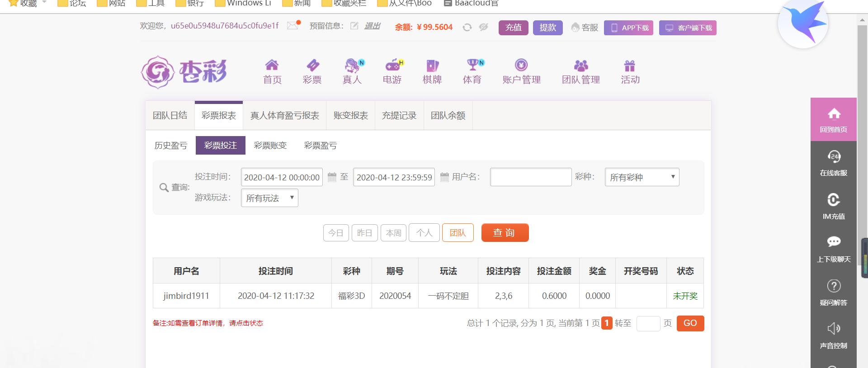The width and height of the screenshot is (868, 368).
Task: Click the mail envelope message icon
Action: coord(293,26)
